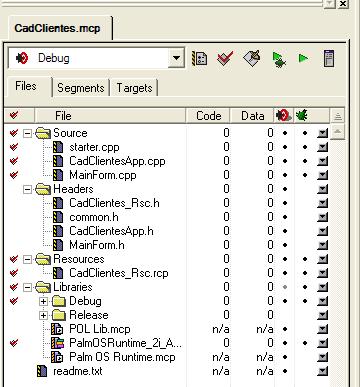Viewport: 360px width, 387px height.
Task: Click the sort order button above scrollbar
Action: (338, 116)
